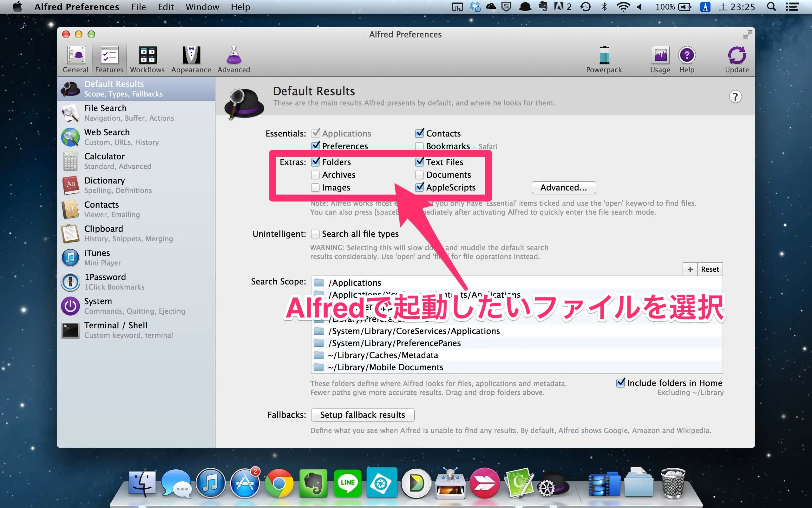Open the Features preferences tab
The height and width of the screenshot is (508, 812).
(109, 60)
